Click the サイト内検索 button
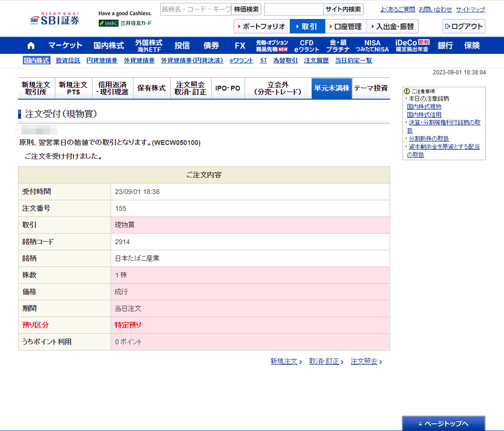 pyautogui.click(x=343, y=9)
